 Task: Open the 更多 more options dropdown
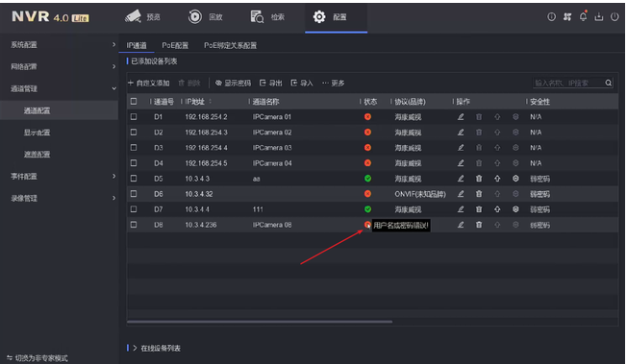[x=334, y=84]
